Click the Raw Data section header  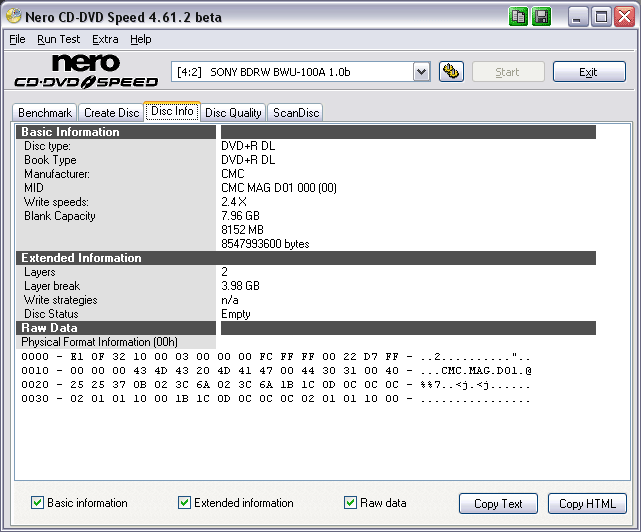pyautogui.click(x=116, y=328)
